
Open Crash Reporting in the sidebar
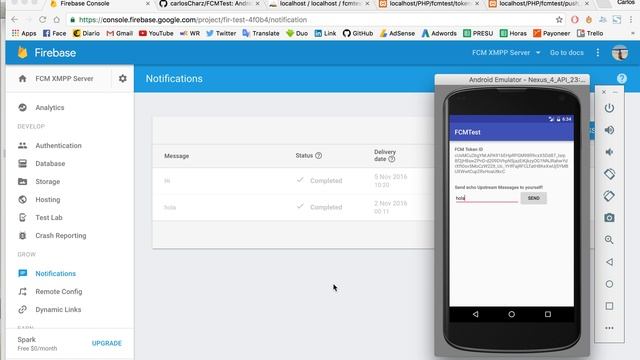61,236
